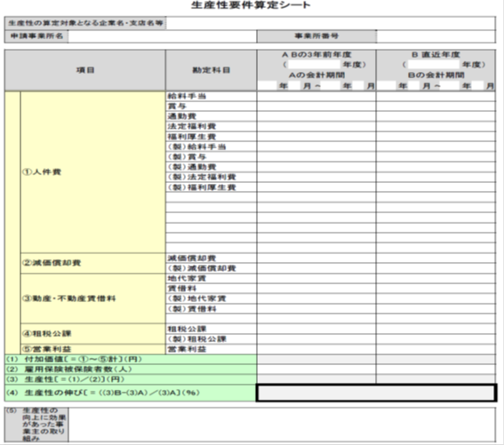Image resolution: width=504 pixels, height=445 pixels.
Task: Select column A cell for 減価償却費
Action: pos(316,258)
